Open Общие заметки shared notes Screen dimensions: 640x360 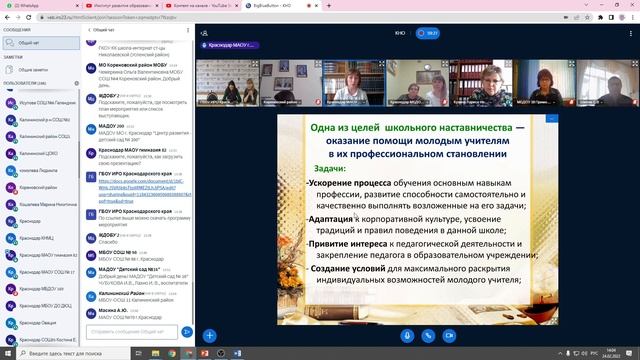[41, 70]
